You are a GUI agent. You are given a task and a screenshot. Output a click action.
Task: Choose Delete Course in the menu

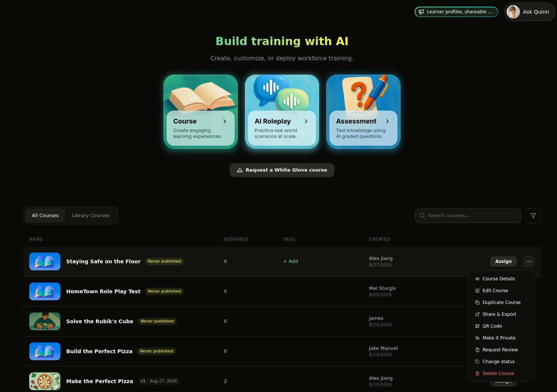(x=501, y=374)
